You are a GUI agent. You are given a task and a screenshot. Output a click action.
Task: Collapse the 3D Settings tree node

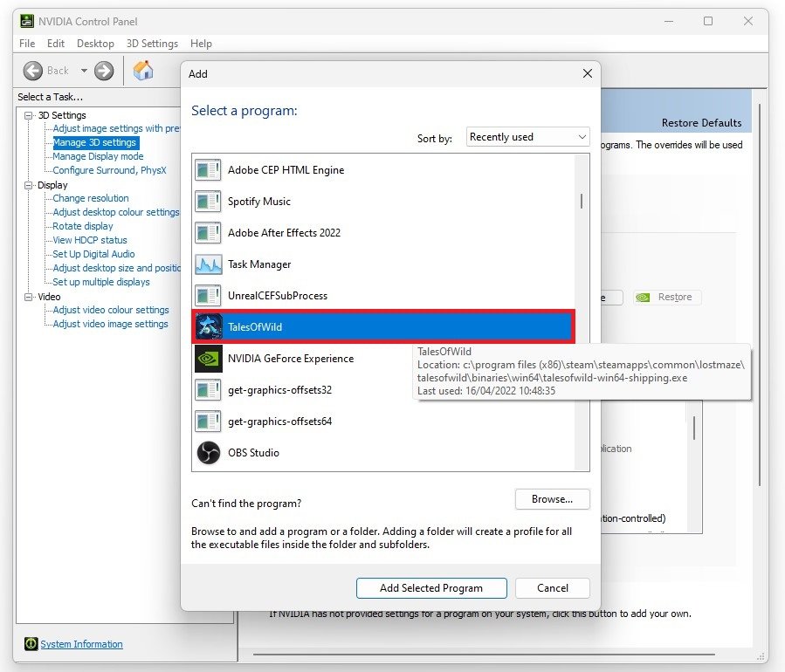(29, 115)
